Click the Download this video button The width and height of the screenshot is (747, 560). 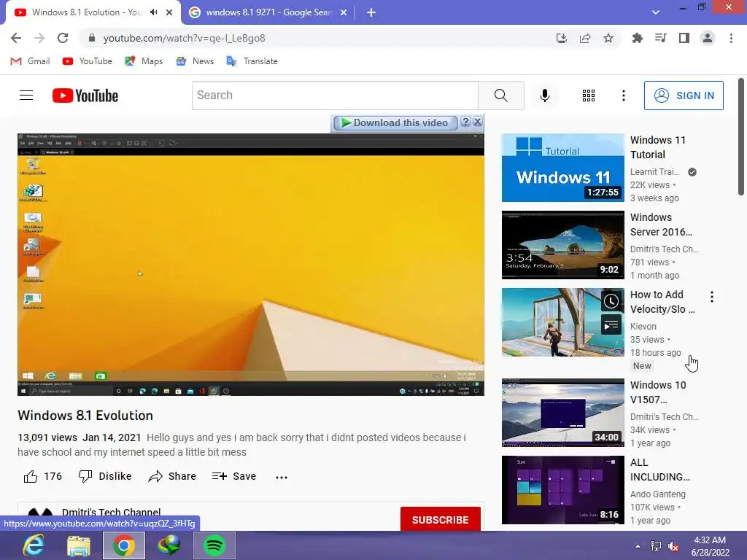(395, 122)
